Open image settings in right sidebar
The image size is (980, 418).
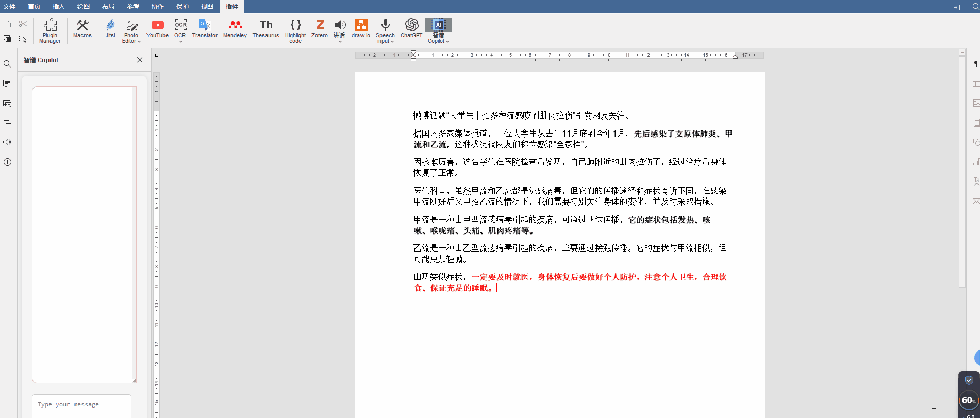(976, 103)
